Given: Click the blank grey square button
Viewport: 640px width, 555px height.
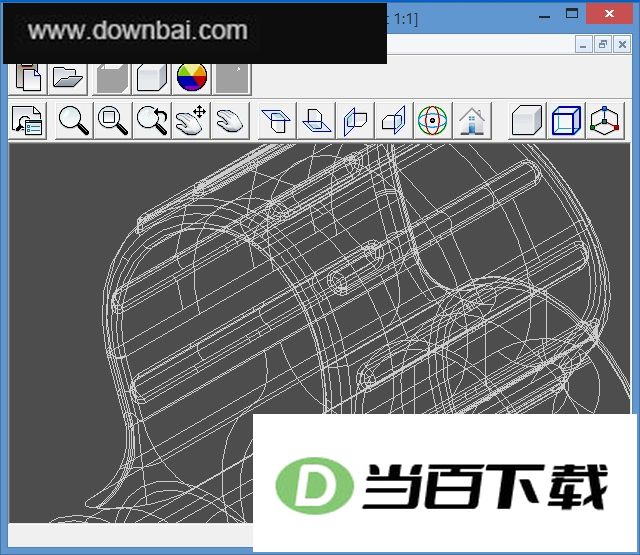Looking at the screenshot, I should pyautogui.click(x=232, y=78).
